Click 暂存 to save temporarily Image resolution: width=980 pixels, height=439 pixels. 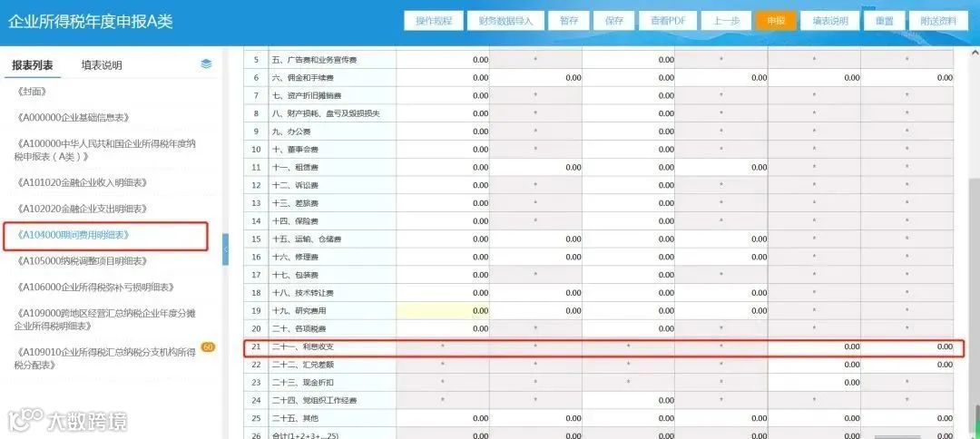pyautogui.click(x=569, y=21)
